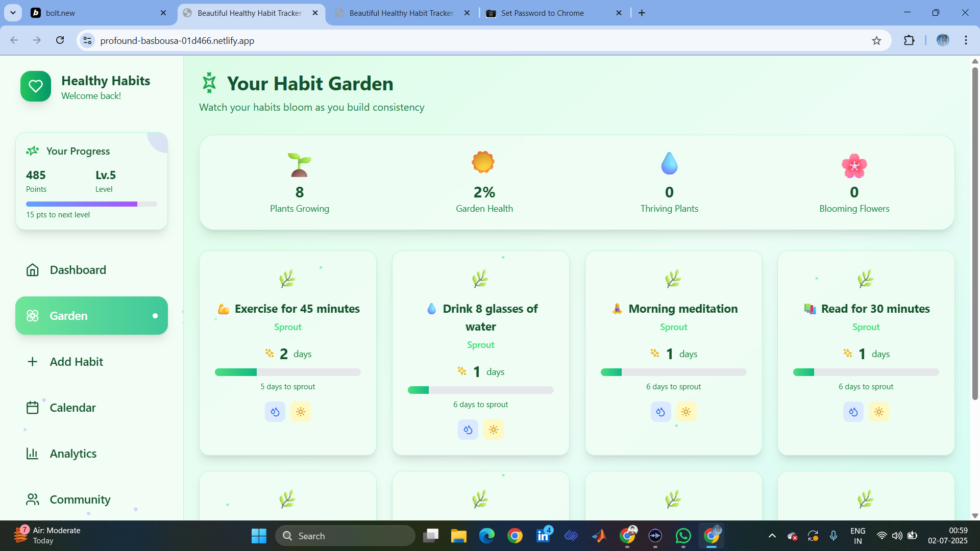
Task: Open Chrome three-dot menu
Action: point(966,40)
